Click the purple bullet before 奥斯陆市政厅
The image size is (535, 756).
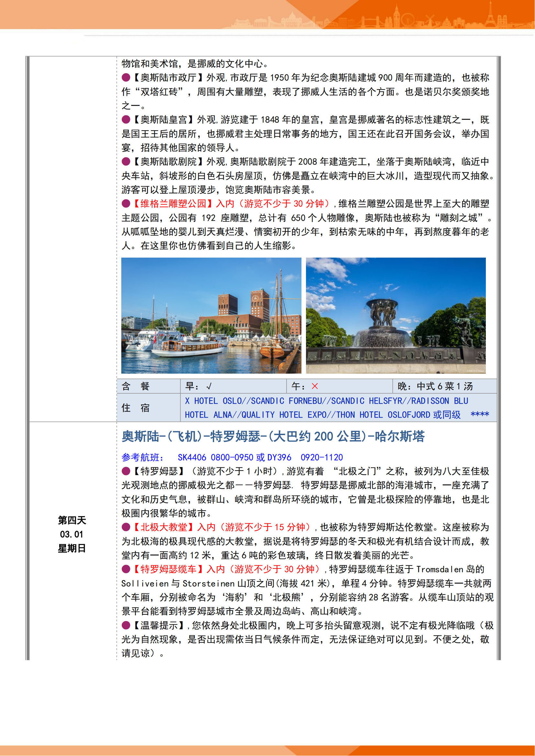point(126,78)
